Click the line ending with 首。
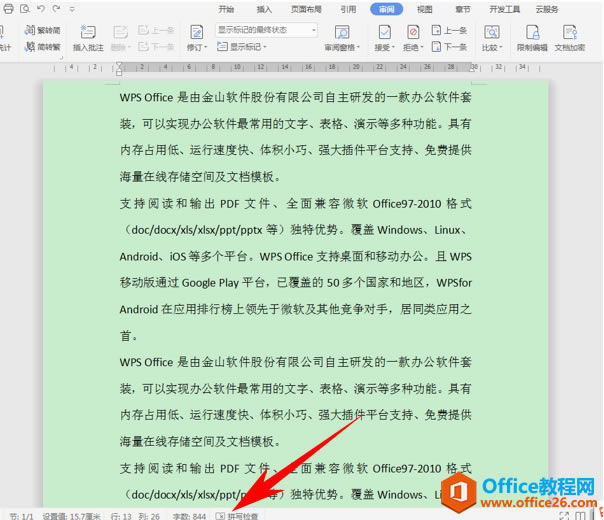 (129, 336)
